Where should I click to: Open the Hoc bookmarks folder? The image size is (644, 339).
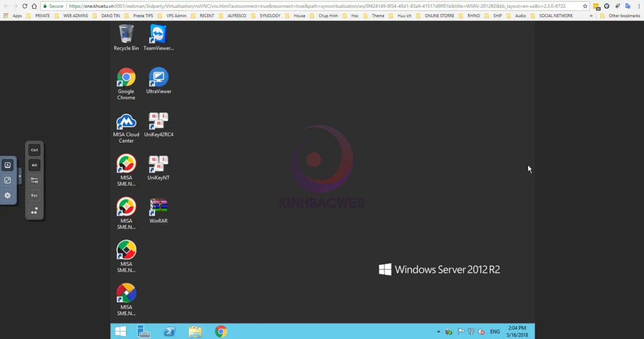pyautogui.click(x=350, y=16)
